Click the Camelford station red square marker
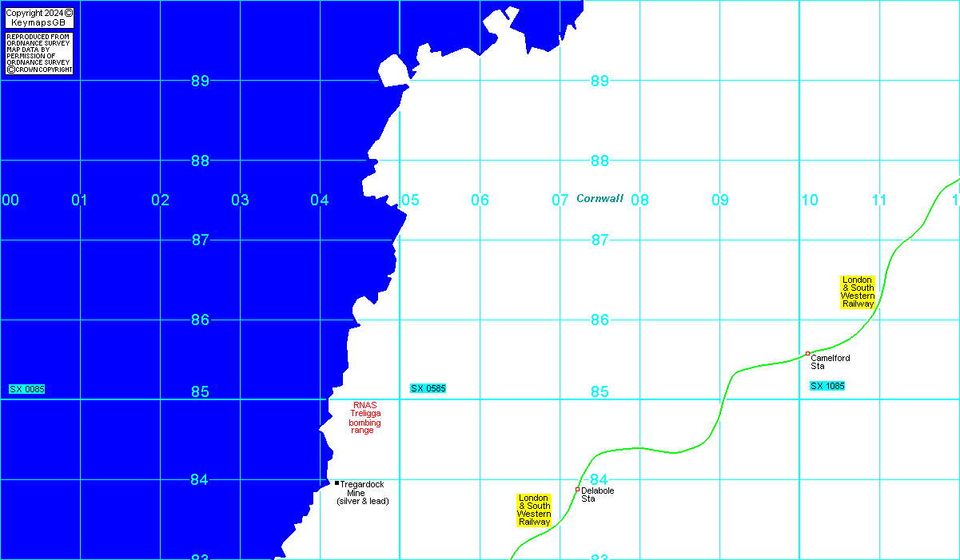960x560 pixels. 807,353
